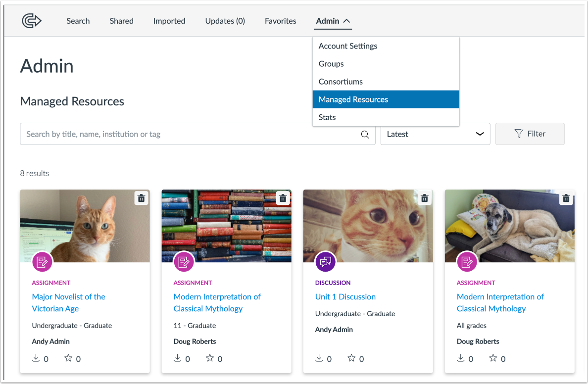Star the Unit 1 Discussion resource

pos(351,358)
